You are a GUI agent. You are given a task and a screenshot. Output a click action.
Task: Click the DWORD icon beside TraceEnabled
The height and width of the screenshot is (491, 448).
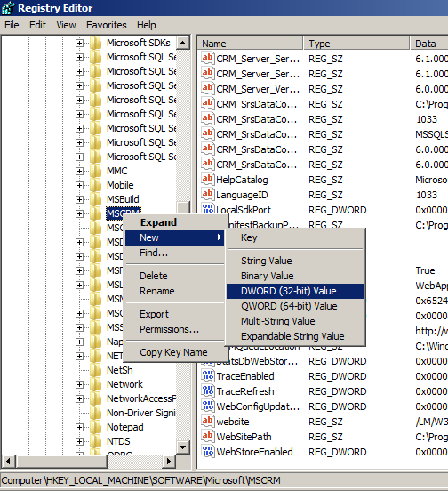(x=208, y=375)
